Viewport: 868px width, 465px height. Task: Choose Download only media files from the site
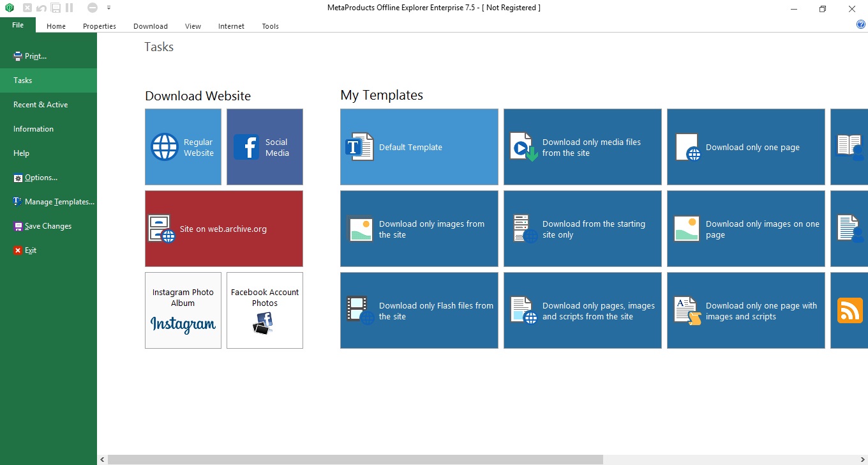click(x=583, y=147)
